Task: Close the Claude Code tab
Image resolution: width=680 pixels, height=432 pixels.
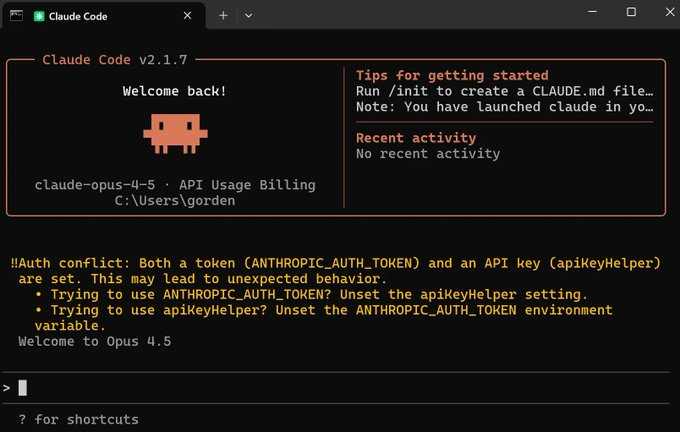Action: click(x=188, y=16)
